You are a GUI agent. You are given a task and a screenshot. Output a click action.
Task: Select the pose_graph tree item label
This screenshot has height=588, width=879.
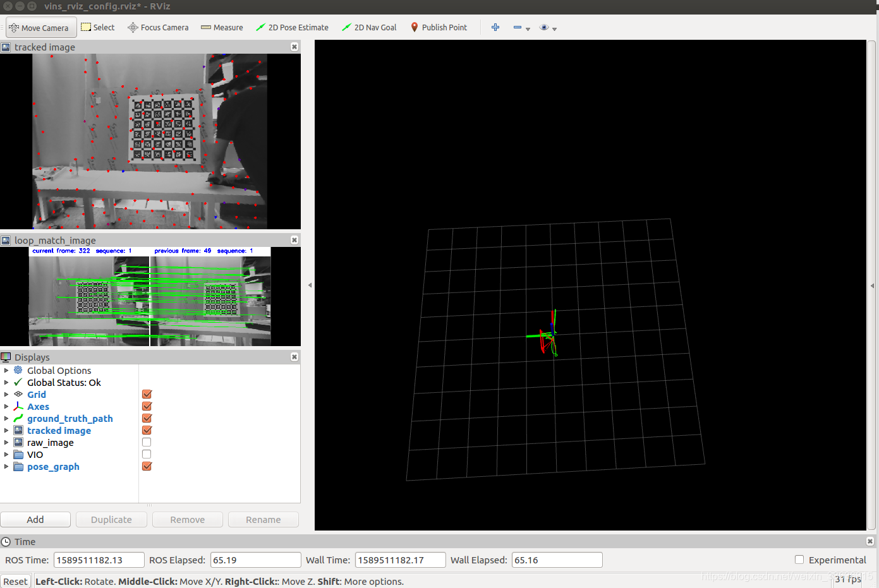(x=53, y=467)
